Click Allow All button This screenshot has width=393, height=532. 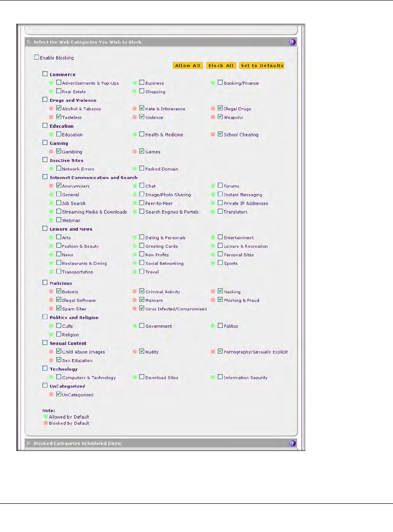[187, 65]
